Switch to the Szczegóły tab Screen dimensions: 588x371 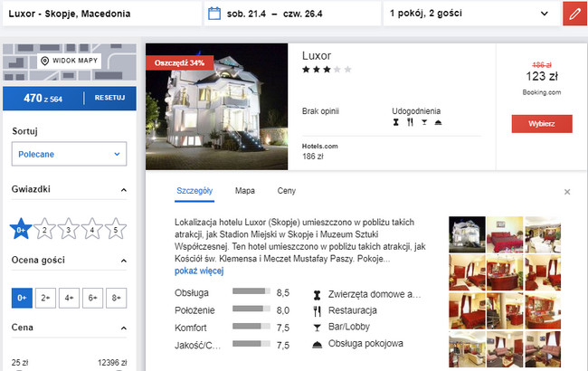point(194,191)
